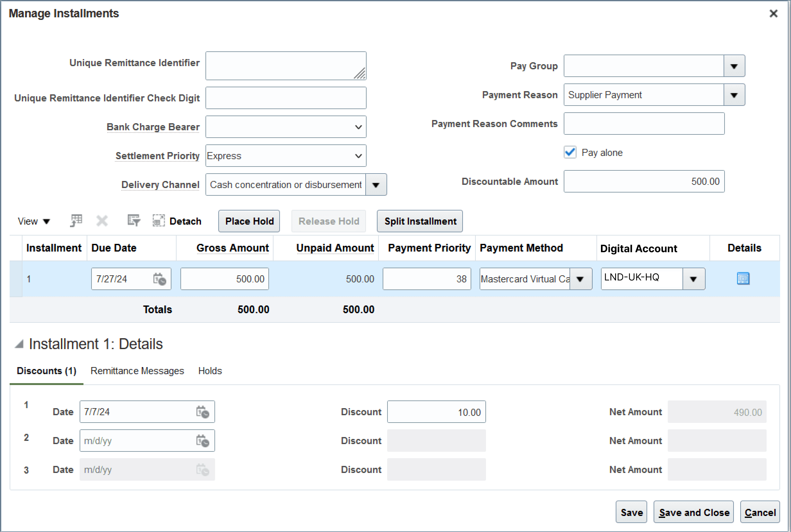
Task: Uncheck the Pay alone checkbox
Action: pos(570,152)
